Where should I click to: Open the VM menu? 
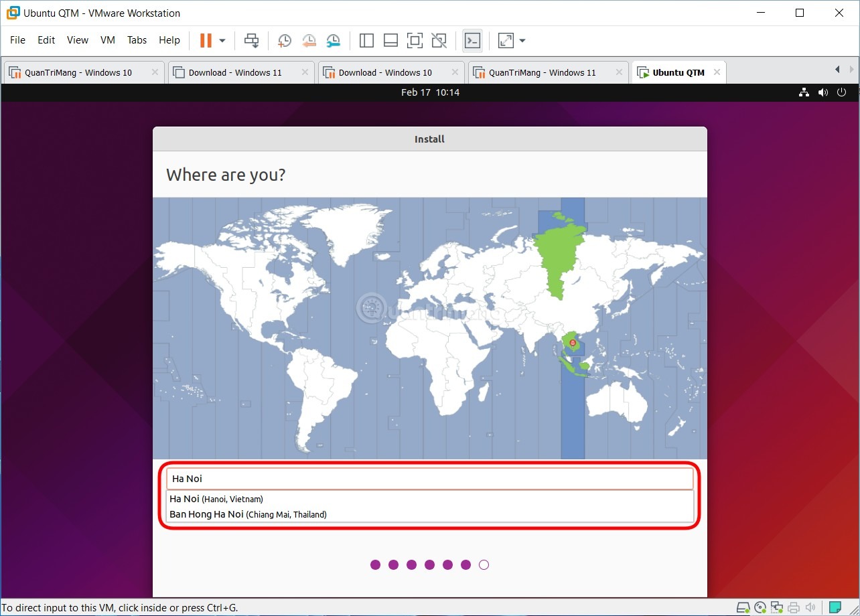(x=108, y=40)
